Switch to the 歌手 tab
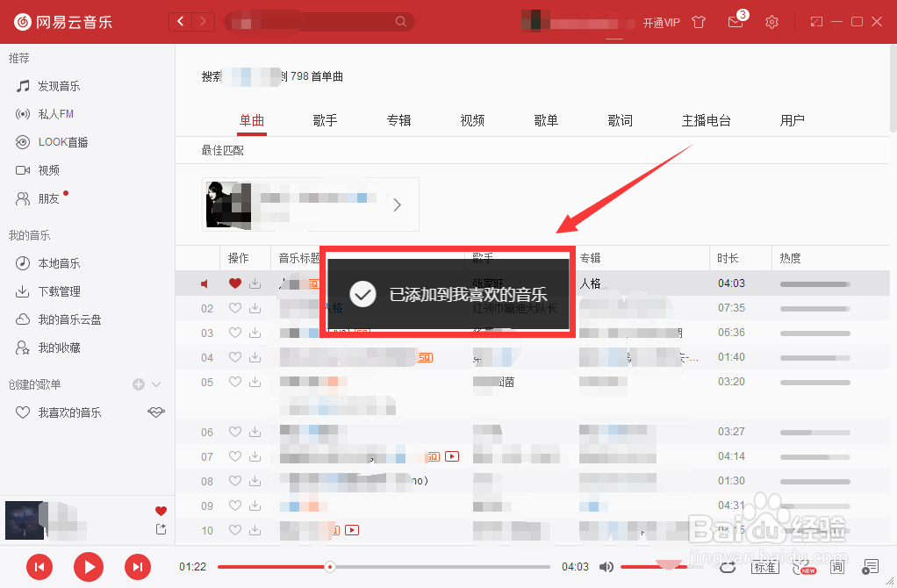Screen dimensions: 897x588 pos(325,121)
